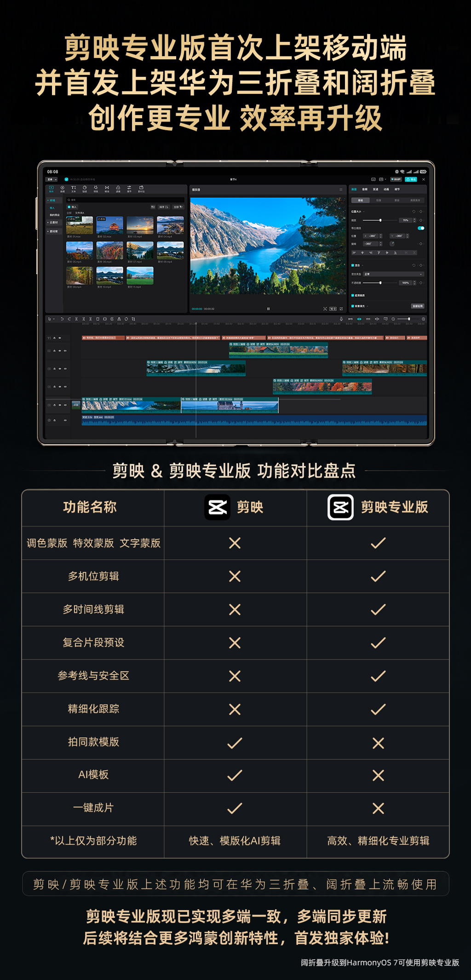
Task: Select the 美颜美体 beauty sub-tab
Action: pos(415,201)
